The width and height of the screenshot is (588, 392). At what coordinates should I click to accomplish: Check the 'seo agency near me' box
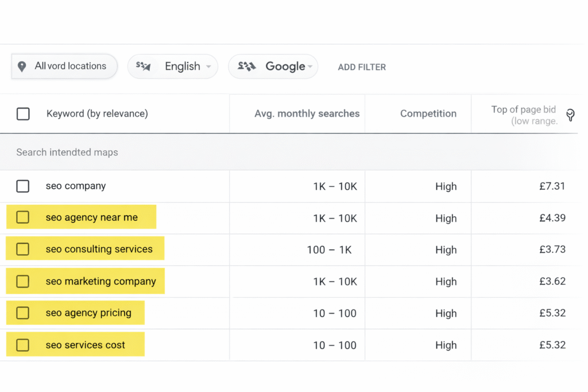point(23,218)
